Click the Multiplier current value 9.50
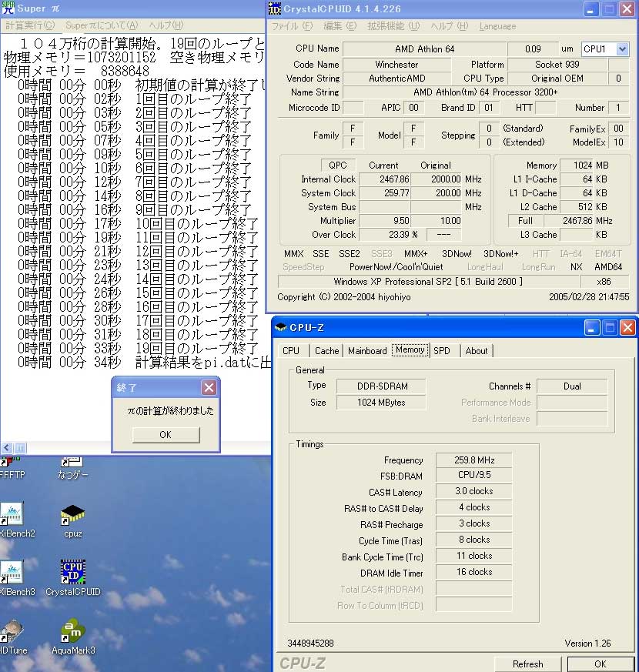639x672 pixels. click(x=384, y=221)
